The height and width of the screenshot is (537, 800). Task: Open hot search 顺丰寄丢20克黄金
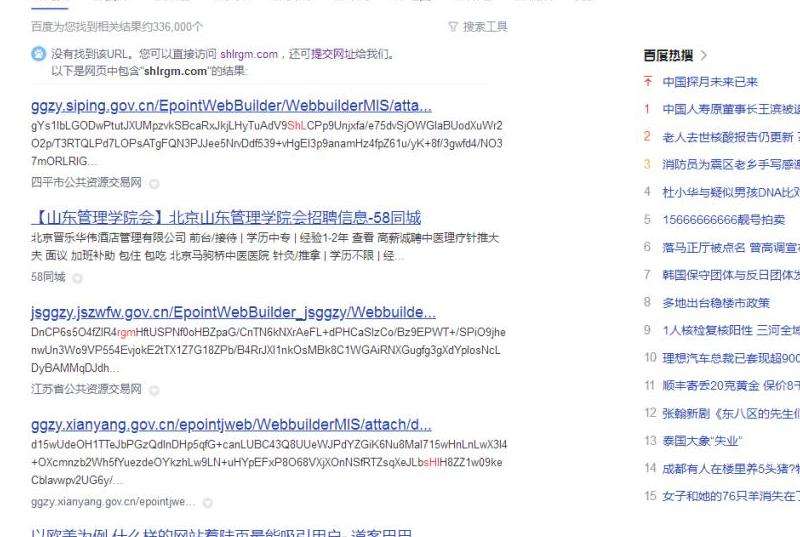pos(731,386)
